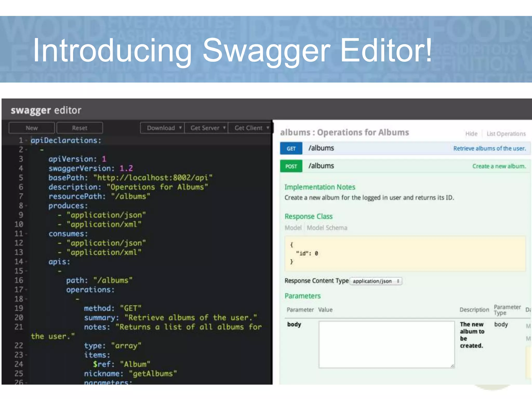Collapse the produces fold at line 8

(x=26, y=206)
